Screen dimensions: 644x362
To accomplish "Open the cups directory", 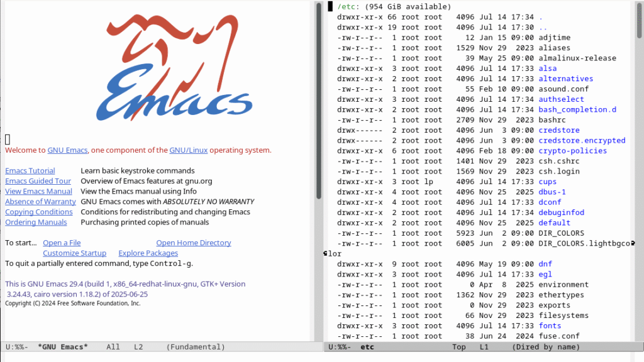I will (548, 182).
